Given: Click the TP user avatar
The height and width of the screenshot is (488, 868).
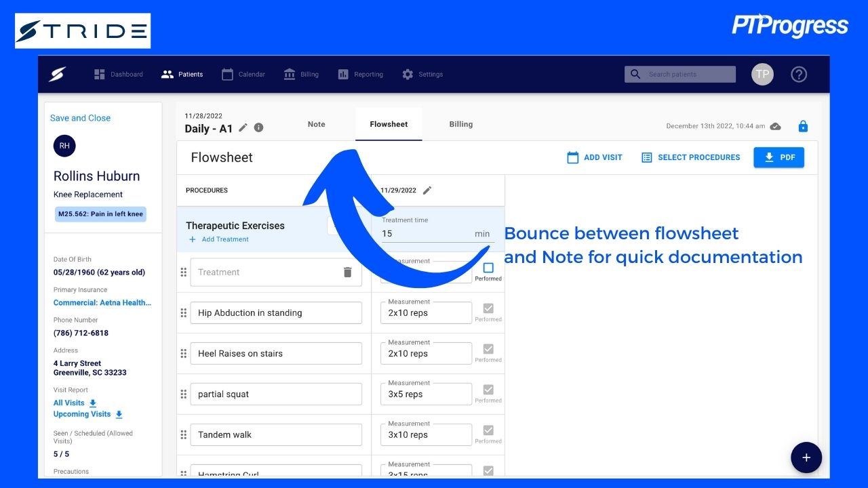Looking at the screenshot, I should point(762,75).
